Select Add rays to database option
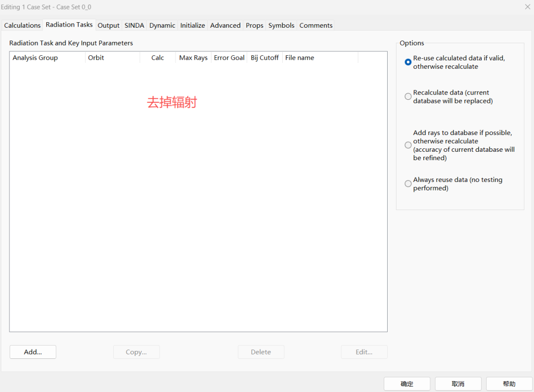This screenshot has width=534, height=392. (408, 145)
